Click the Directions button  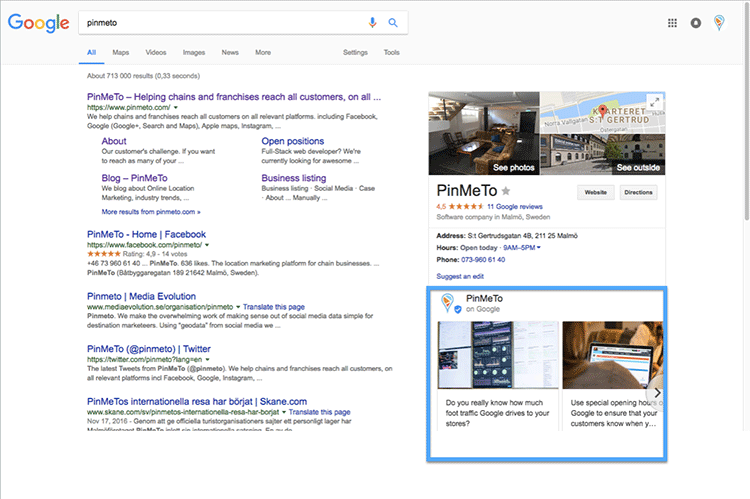coord(638,192)
